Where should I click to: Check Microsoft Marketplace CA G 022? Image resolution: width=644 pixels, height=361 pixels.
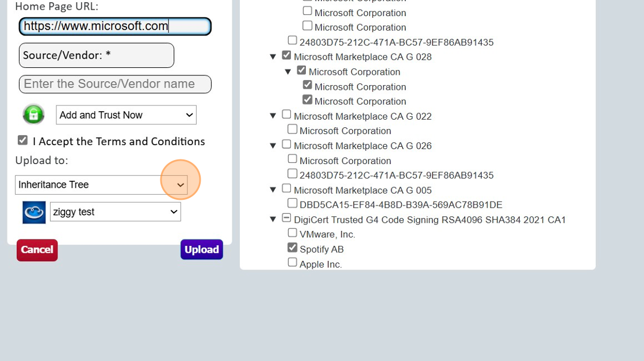(286, 114)
